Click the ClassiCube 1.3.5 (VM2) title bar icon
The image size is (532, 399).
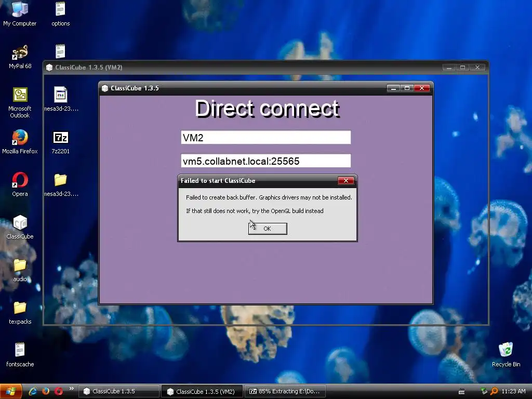(49, 68)
